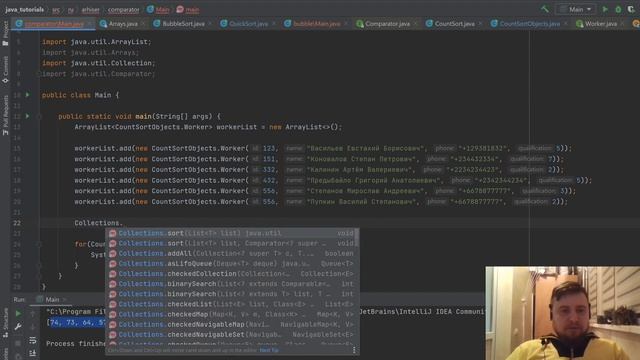Open the Project tool window sidebar button
Viewport: 640px width, 360px height.
pyautogui.click(x=5, y=33)
